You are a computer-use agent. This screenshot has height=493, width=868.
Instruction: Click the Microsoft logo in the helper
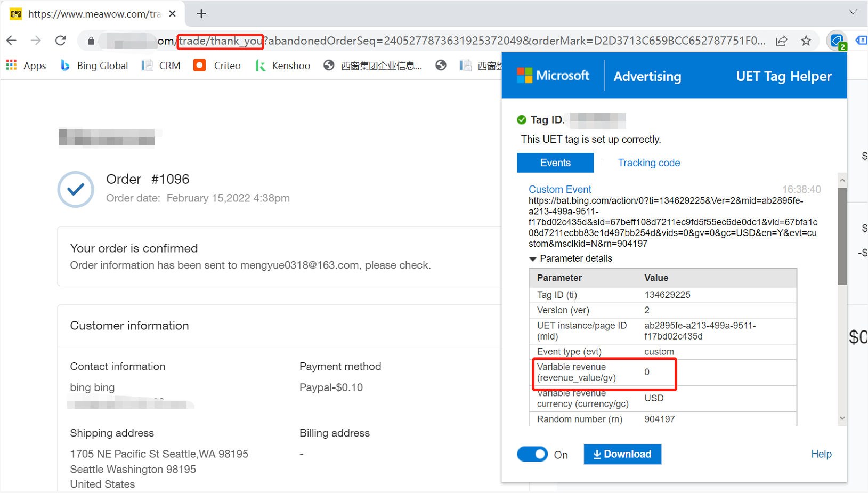pos(553,76)
